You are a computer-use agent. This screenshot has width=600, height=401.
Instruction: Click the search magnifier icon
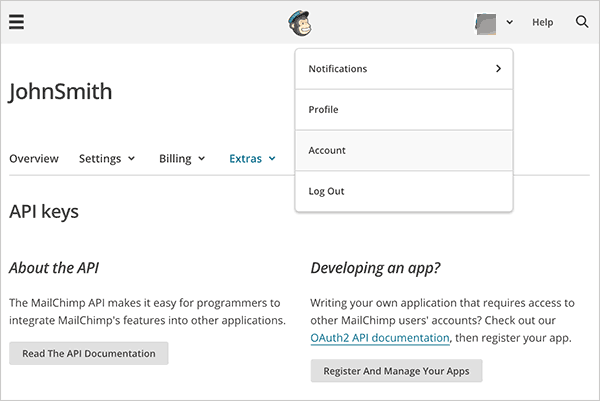[x=582, y=22]
